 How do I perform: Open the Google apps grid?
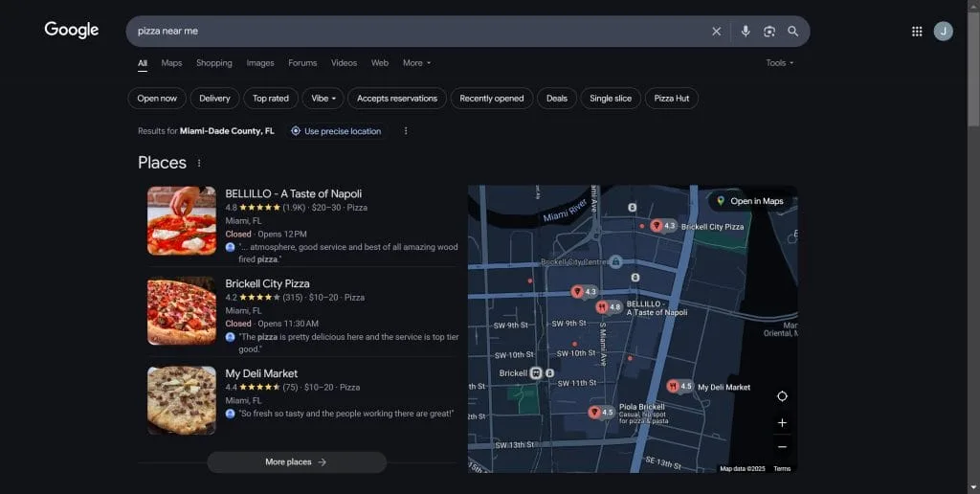(x=917, y=32)
